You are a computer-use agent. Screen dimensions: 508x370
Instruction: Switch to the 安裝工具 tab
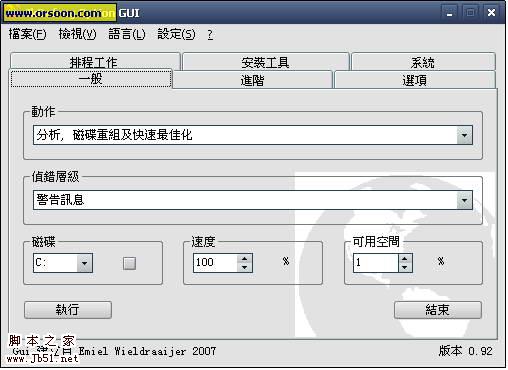(265, 62)
